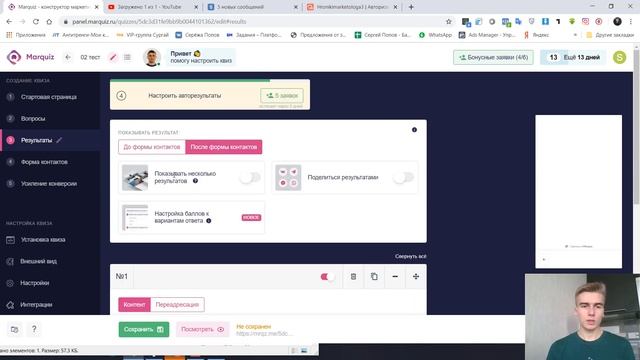Open the green user avatar S
The width and height of the screenshot is (640, 360).
[x=619, y=57]
